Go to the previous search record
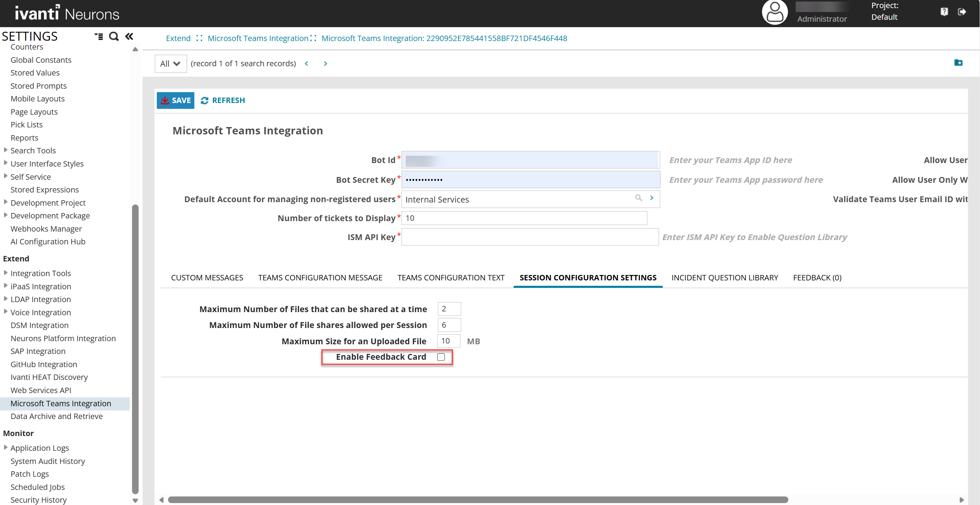Viewport: 980px width, 505px height. click(x=307, y=64)
